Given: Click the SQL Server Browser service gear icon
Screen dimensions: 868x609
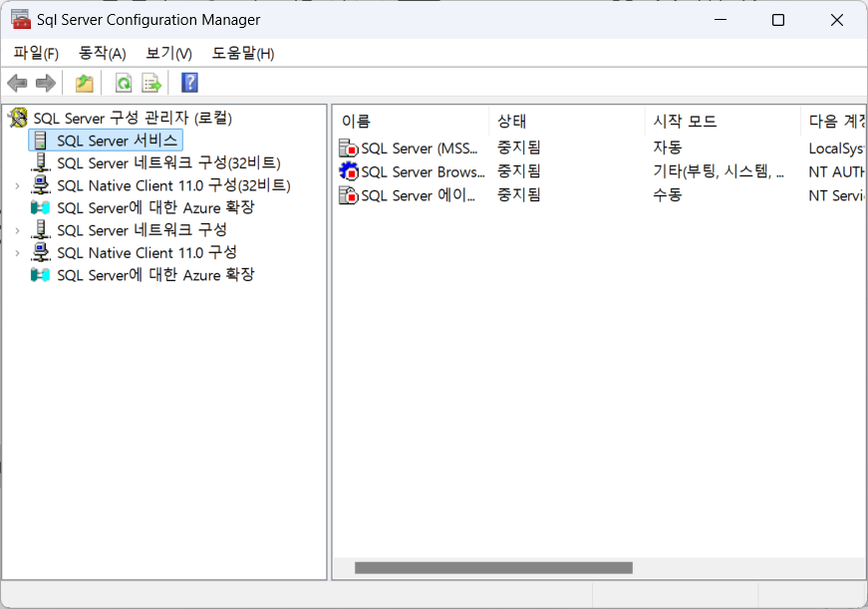Looking at the screenshot, I should 349,171.
